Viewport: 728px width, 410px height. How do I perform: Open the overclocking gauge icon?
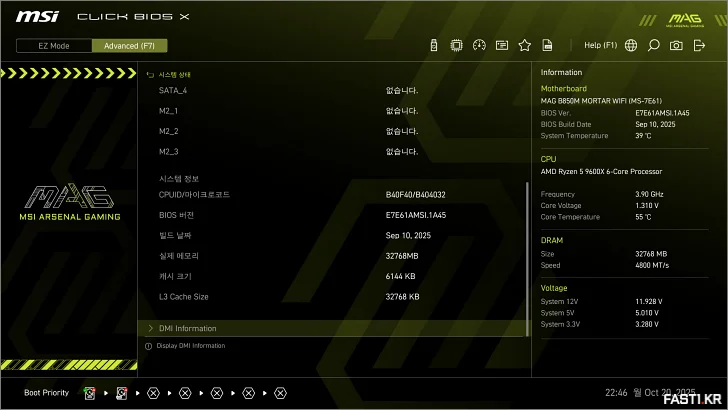[479, 45]
